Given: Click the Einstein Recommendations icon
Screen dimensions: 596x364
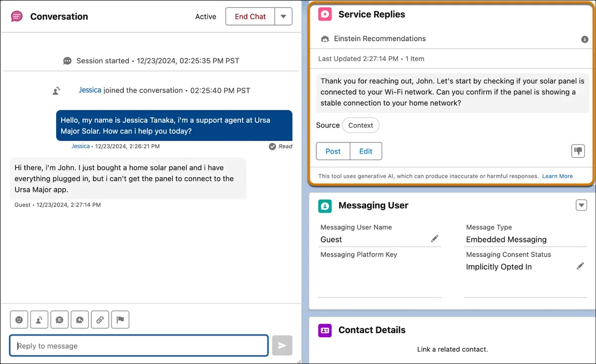Looking at the screenshot, I should [325, 39].
